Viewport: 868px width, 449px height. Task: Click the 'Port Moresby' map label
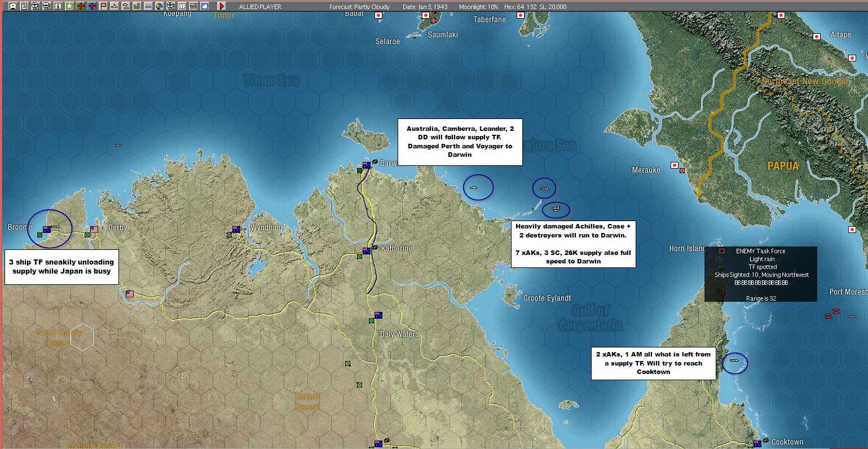[848, 292]
